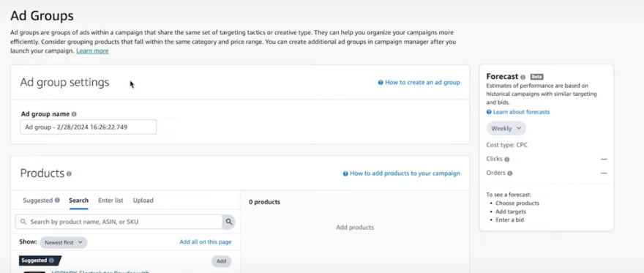Click the 'Ad group settings' heading
The height and width of the screenshot is (273, 644).
click(64, 83)
